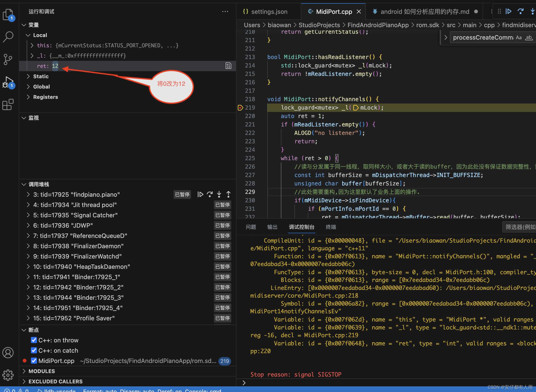Expand the this variable
Viewport: 536px width, 392px height.
click(x=32, y=45)
